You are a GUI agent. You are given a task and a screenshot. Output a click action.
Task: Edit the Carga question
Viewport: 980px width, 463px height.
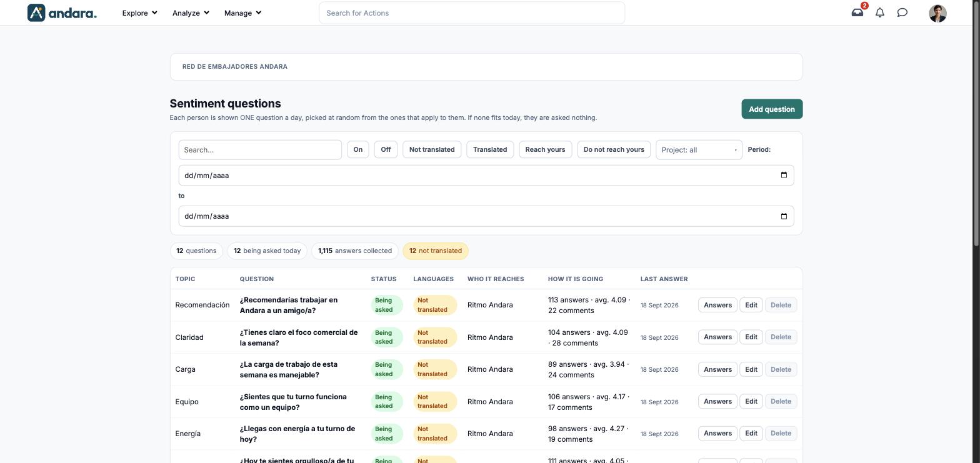click(751, 369)
